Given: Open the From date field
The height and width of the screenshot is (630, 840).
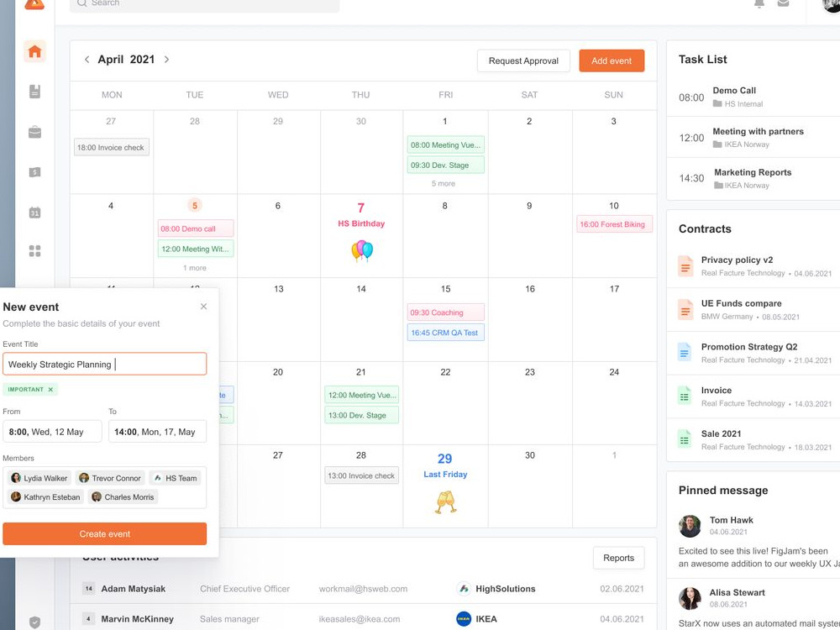Looking at the screenshot, I should 52,432.
